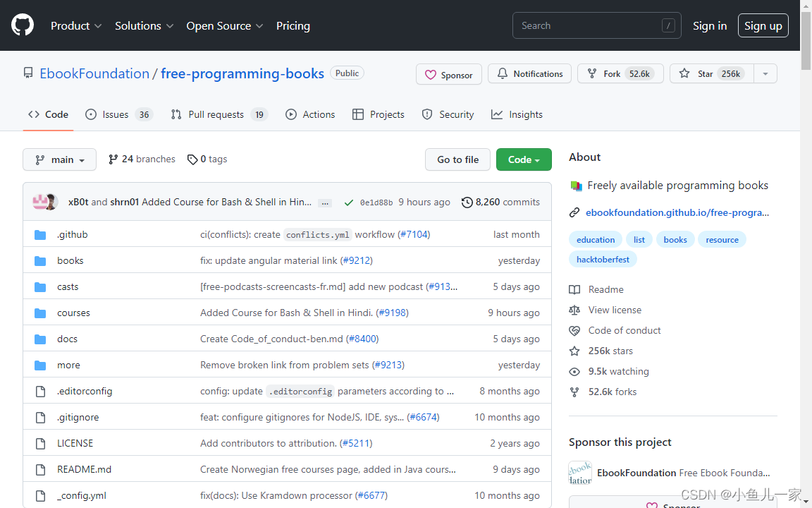Switch to the Insights tab
812x508 pixels.
(517, 114)
